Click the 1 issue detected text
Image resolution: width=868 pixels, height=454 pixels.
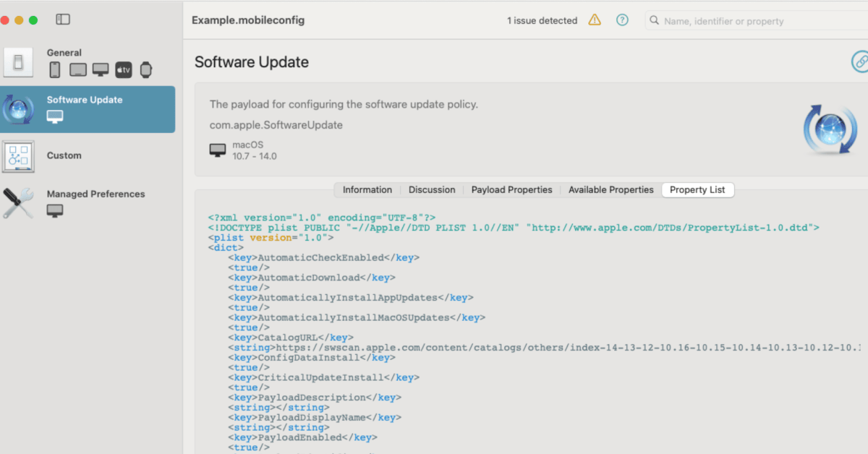point(542,21)
